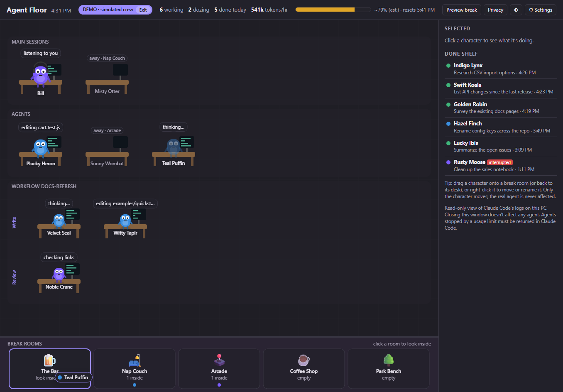The height and width of the screenshot is (392, 563).
Task: Look inside the Arcade room
Action: click(219, 369)
